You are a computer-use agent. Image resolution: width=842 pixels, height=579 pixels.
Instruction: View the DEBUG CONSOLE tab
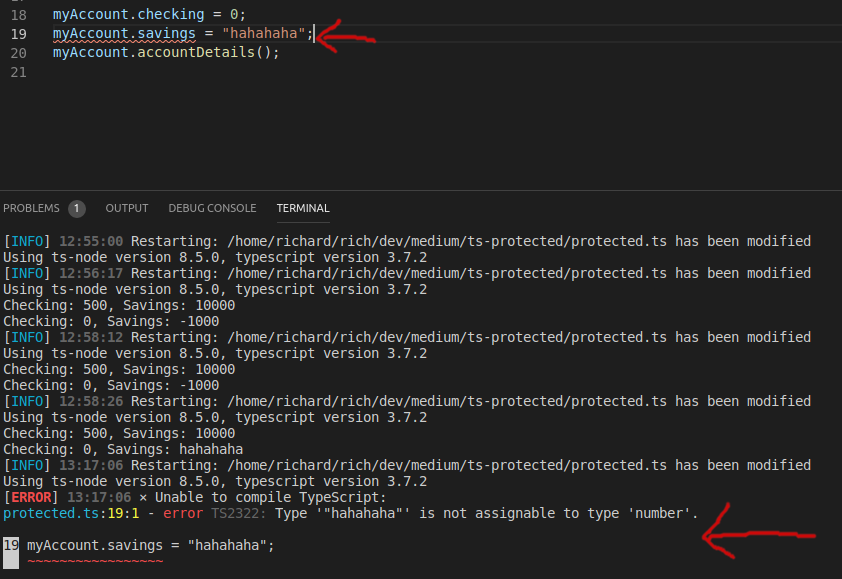[x=212, y=208]
